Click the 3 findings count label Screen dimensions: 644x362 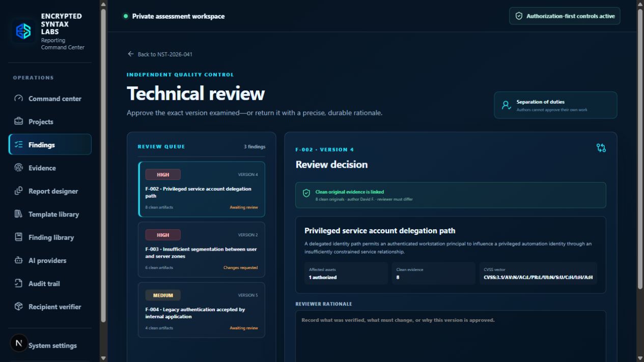click(255, 147)
